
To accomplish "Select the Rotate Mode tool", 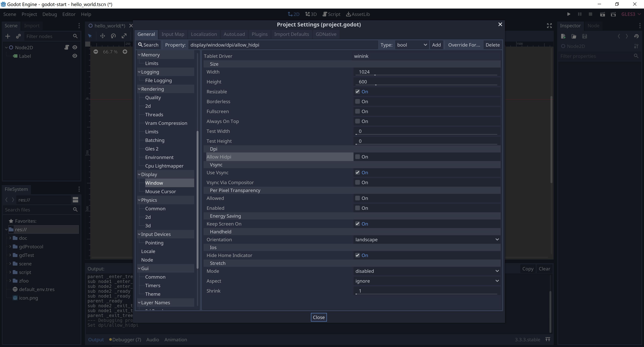I will pyautogui.click(x=113, y=36).
